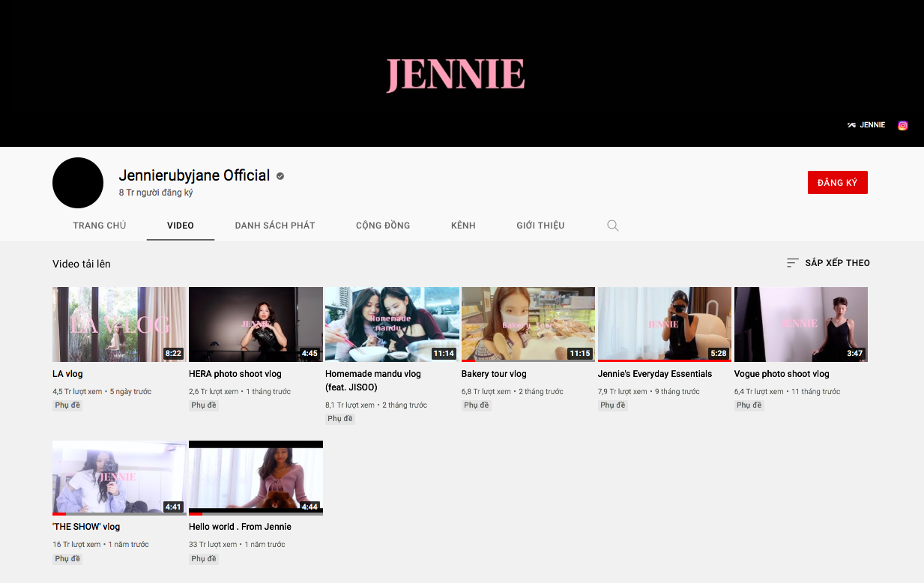Click the 8:22 duration badge on LA vlog
Image resolution: width=924 pixels, height=583 pixels.
pyautogui.click(x=172, y=352)
